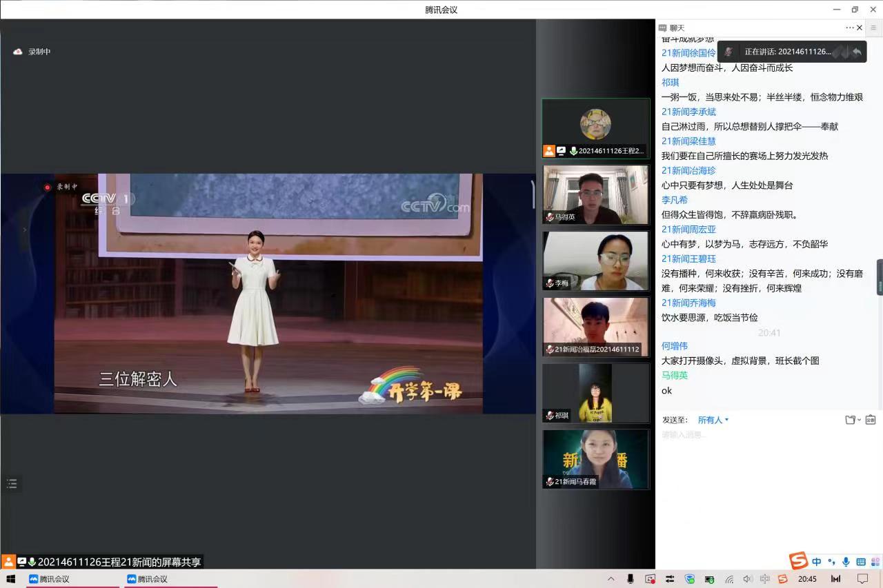Close the 聊天 chat panel
This screenshot has height=588, width=883.
[x=860, y=28]
